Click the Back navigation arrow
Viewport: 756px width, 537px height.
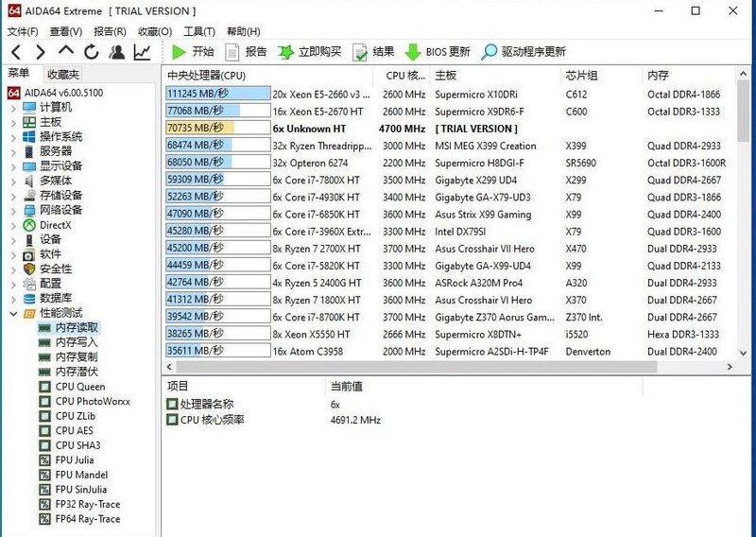[16, 52]
